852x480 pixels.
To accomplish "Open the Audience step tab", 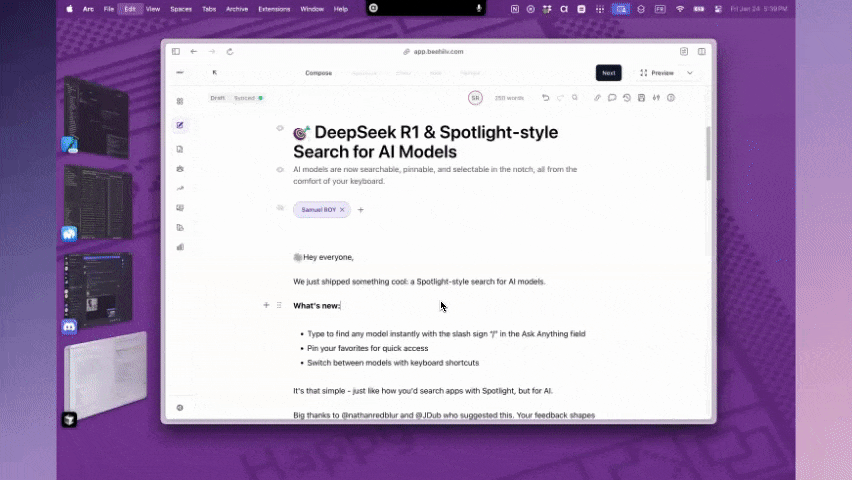I will (364, 73).
